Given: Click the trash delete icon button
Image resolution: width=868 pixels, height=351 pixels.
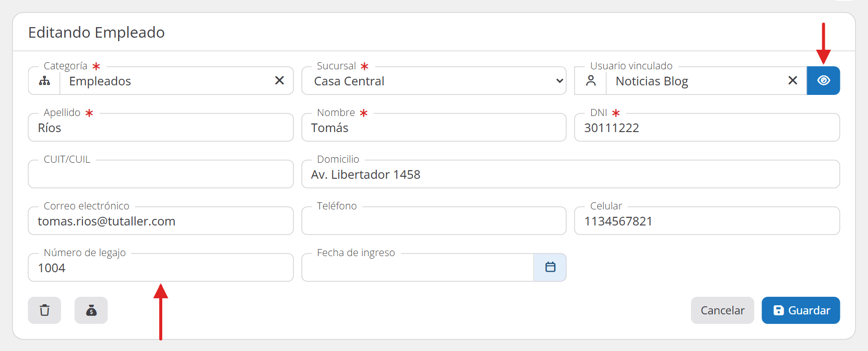Looking at the screenshot, I should point(45,310).
